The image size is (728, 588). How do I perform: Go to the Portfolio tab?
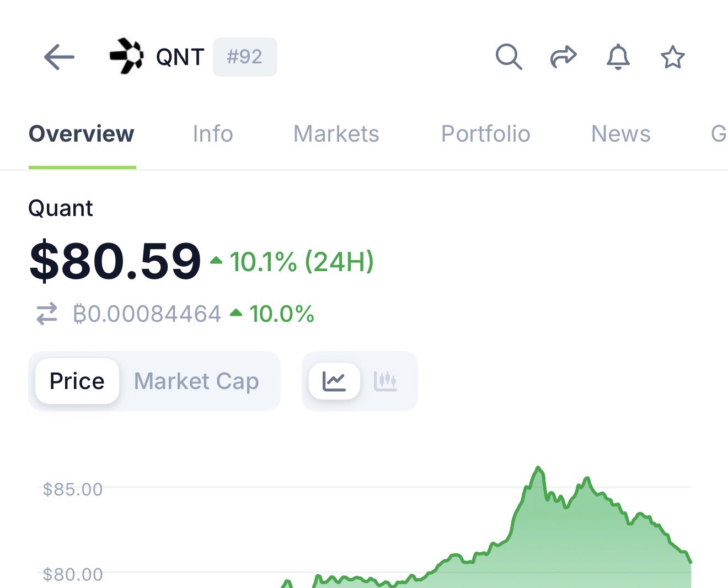tap(485, 134)
